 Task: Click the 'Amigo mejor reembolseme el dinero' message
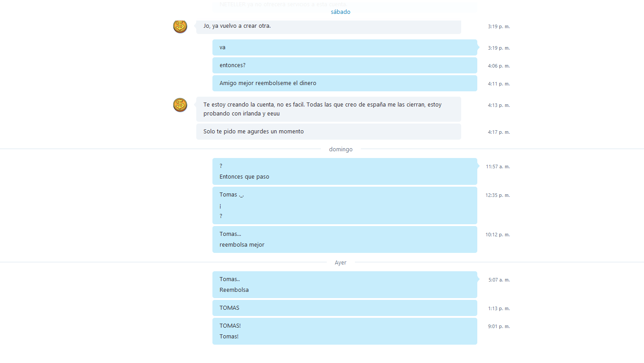pos(345,83)
